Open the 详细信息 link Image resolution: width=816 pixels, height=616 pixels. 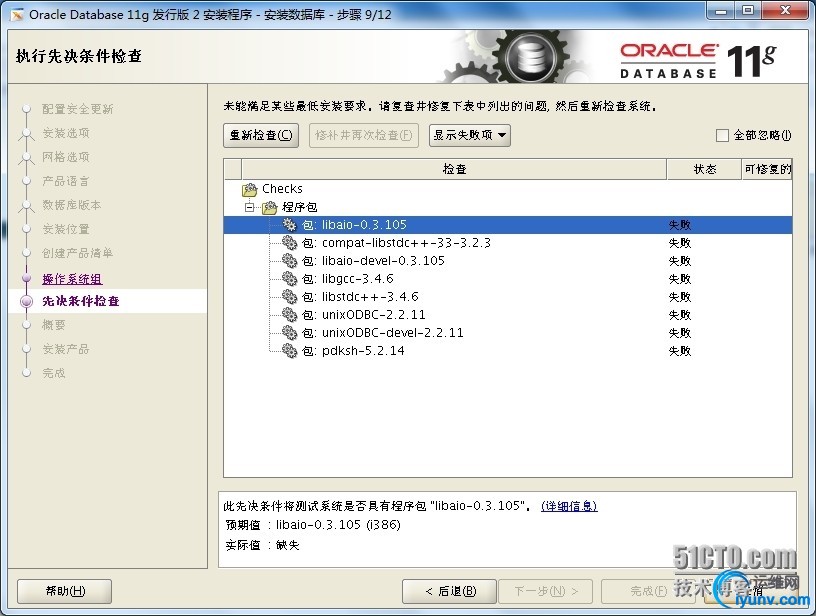click(569, 506)
